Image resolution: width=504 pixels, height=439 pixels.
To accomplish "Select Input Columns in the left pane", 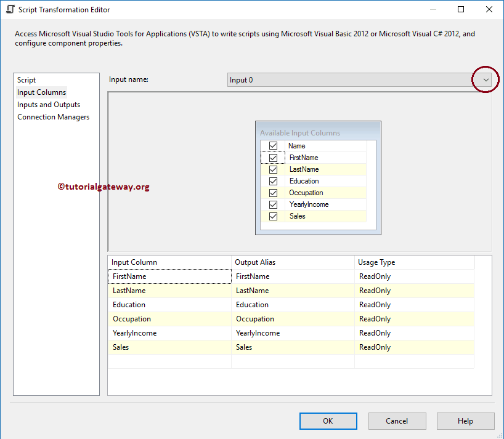I will tap(41, 92).
